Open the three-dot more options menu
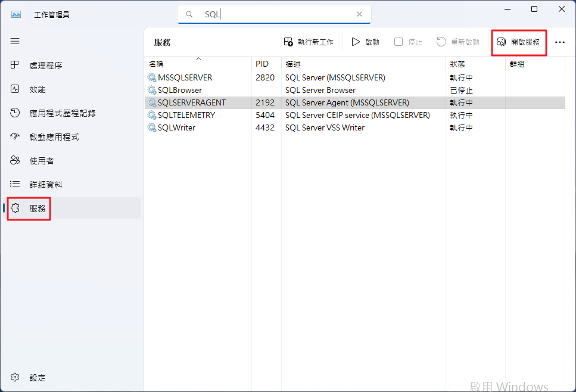The width and height of the screenshot is (576, 392). click(560, 42)
